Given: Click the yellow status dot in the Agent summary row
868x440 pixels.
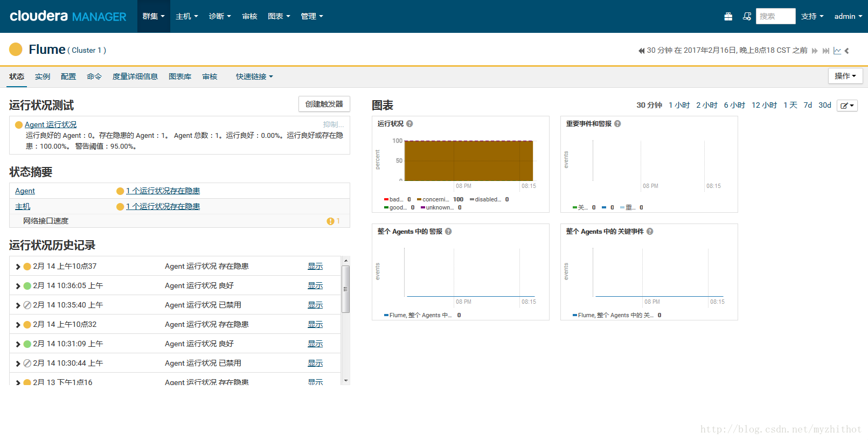Looking at the screenshot, I should 120,191.
